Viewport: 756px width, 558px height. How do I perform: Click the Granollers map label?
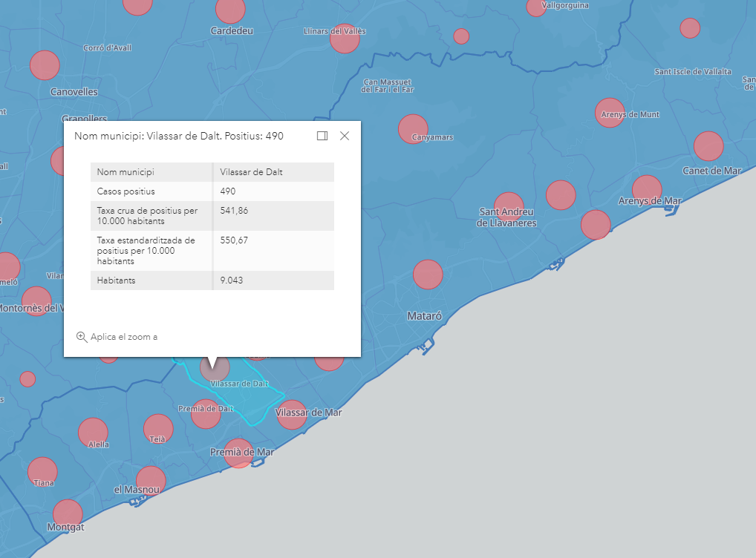[85, 118]
